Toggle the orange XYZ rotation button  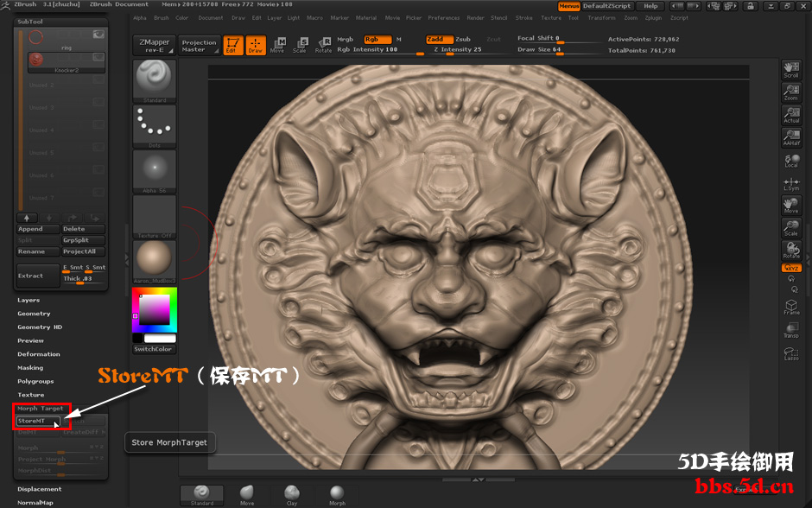click(791, 268)
